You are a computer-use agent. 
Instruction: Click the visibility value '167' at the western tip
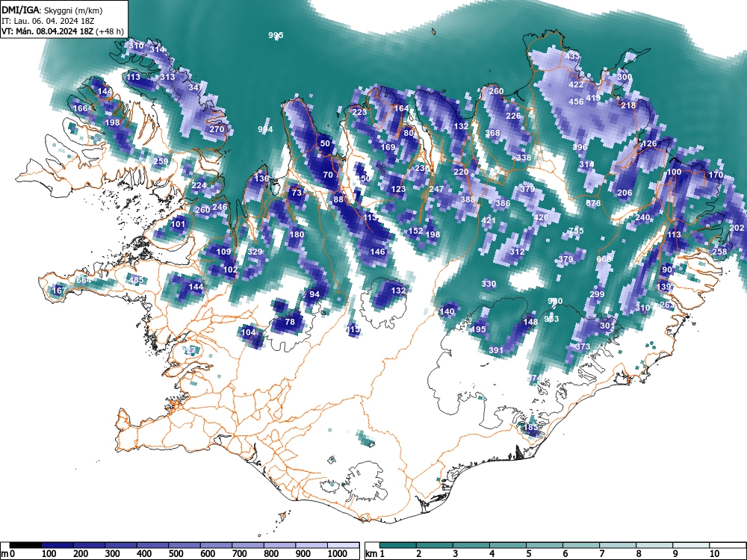[x=59, y=290]
